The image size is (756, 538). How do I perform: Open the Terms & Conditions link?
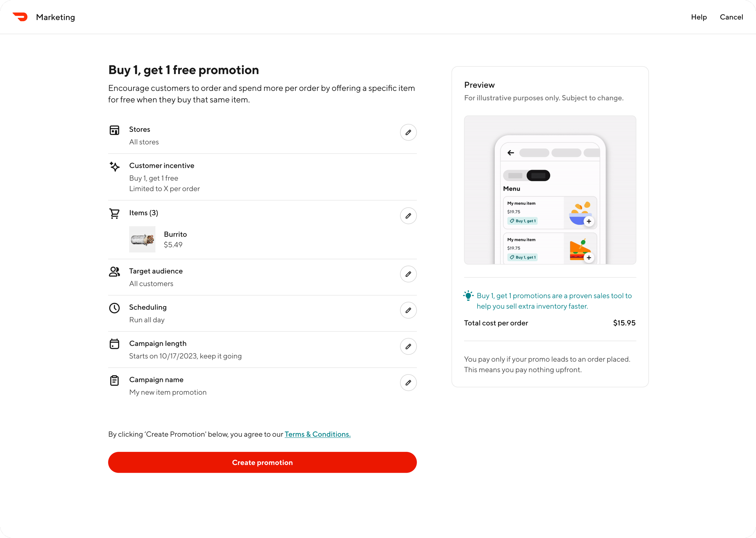[x=318, y=434]
